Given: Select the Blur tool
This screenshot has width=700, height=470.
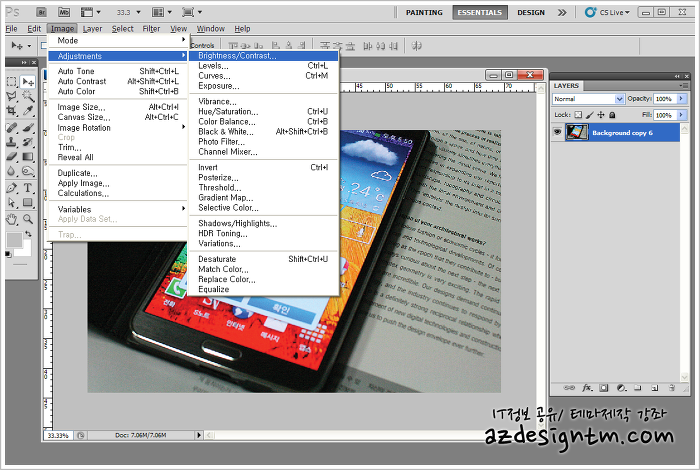Looking at the screenshot, I should click(x=12, y=171).
